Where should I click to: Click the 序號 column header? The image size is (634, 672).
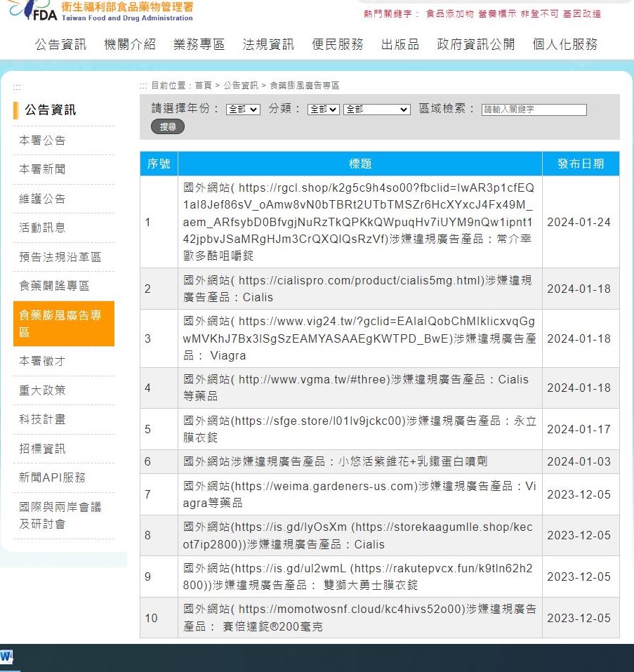coord(159,164)
